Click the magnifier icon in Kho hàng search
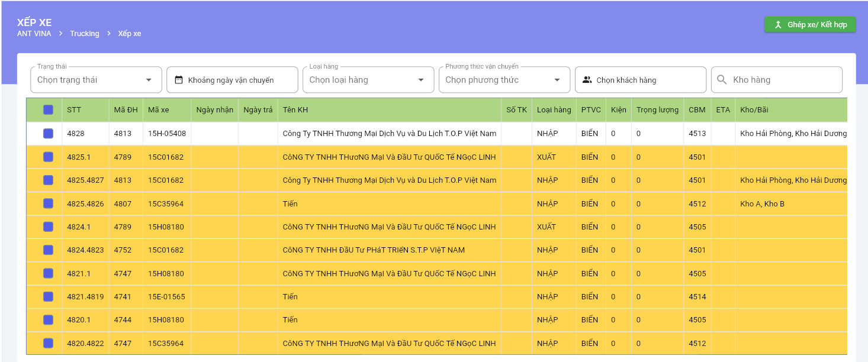868x362 pixels. (x=722, y=80)
